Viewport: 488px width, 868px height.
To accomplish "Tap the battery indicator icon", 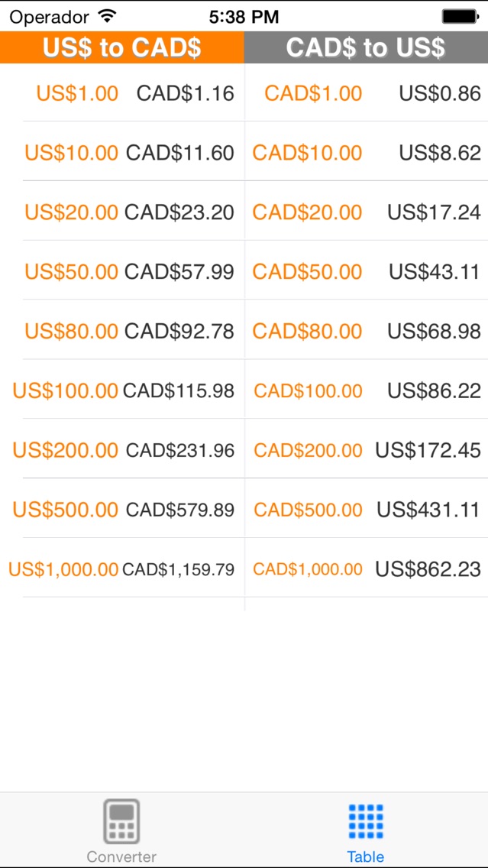I will pyautogui.click(x=460, y=16).
